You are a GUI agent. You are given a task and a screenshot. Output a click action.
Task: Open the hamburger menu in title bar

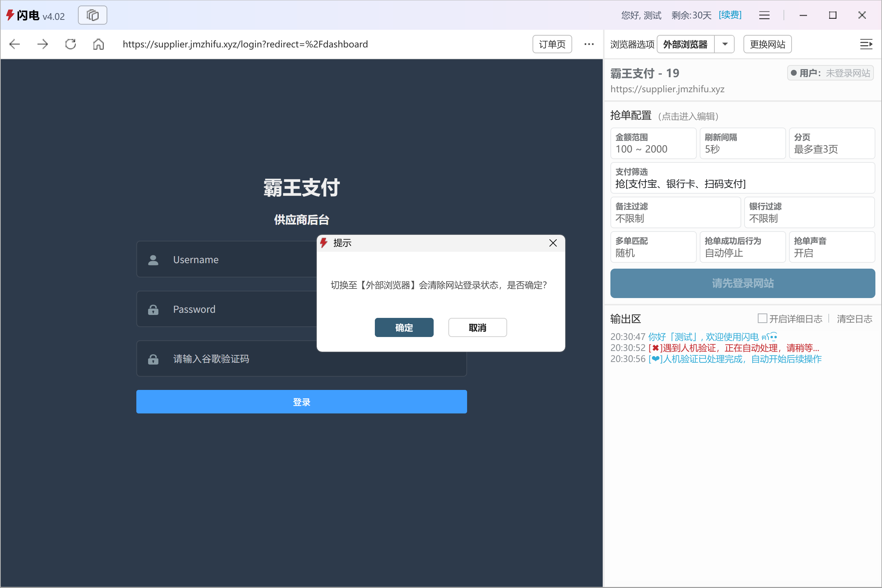click(x=764, y=15)
